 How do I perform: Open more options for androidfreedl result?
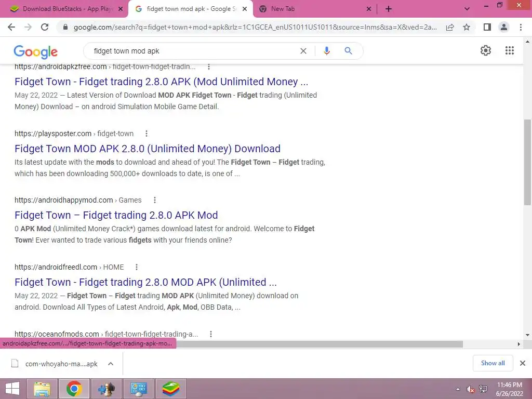[x=137, y=267]
